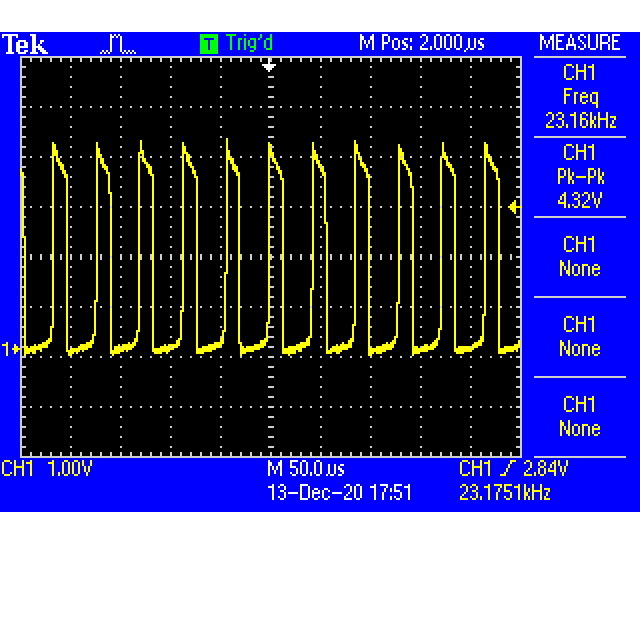Click the yellow trigger level arrow marker
640x640 pixels.
coord(515,207)
